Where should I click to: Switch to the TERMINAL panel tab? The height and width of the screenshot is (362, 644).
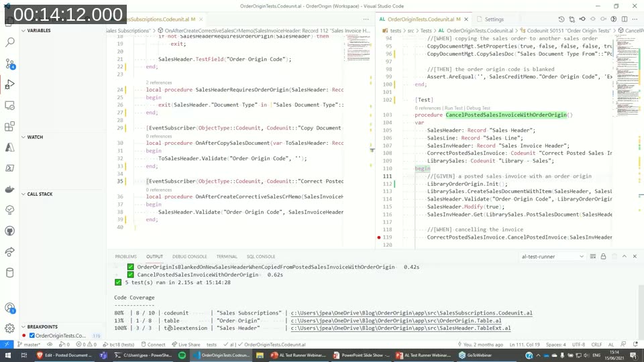(x=227, y=257)
